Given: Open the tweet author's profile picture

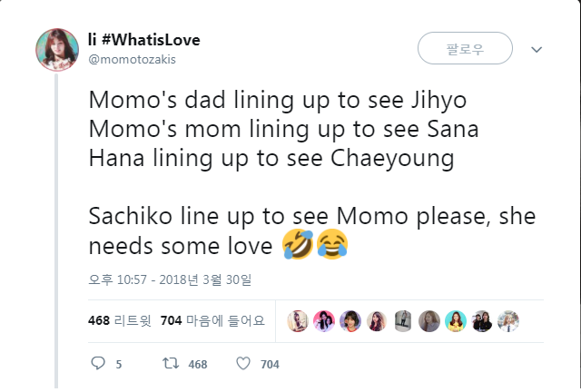Looking at the screenshot, I should [56, 49].
